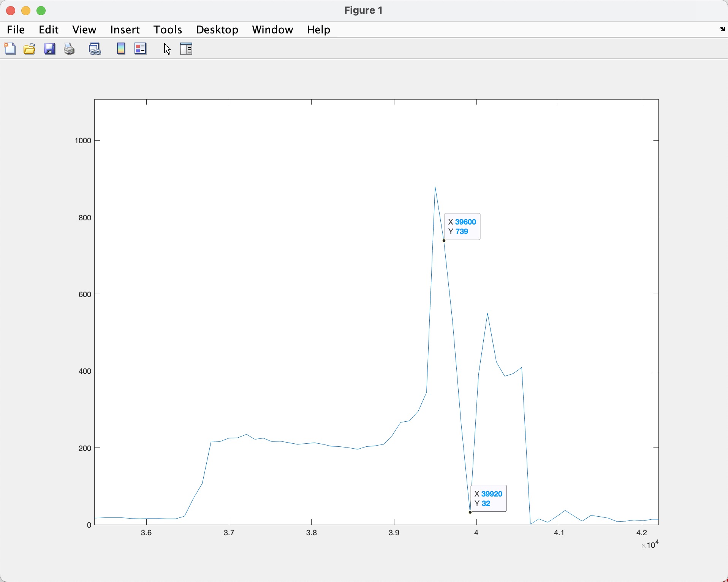Click the y-axis tick label 200
The height and width of the screenshot is (582, 728).
coord(85,448)
